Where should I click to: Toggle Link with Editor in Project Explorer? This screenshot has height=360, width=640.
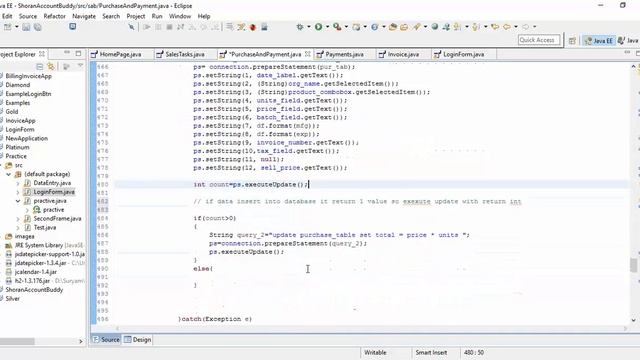click(51, 66)
